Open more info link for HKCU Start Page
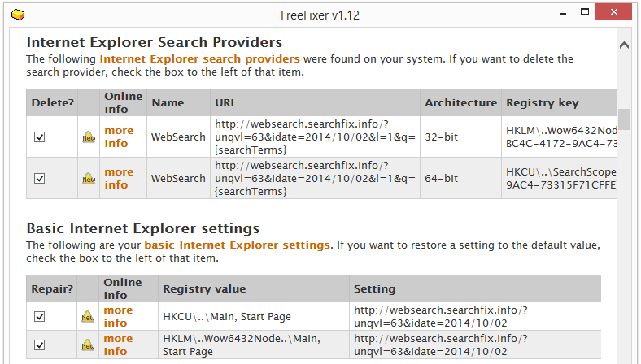This screenshot has height=364, width=641. click(x=118, y=316)
